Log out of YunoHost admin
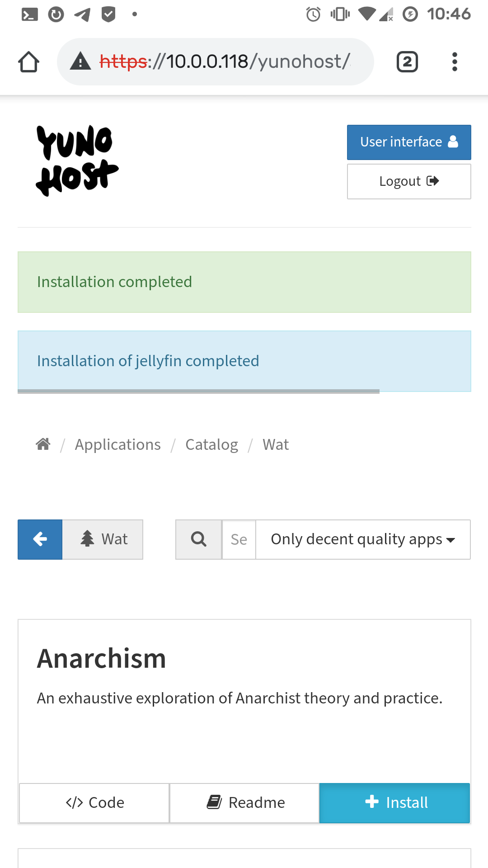 [x=409, y=181]
